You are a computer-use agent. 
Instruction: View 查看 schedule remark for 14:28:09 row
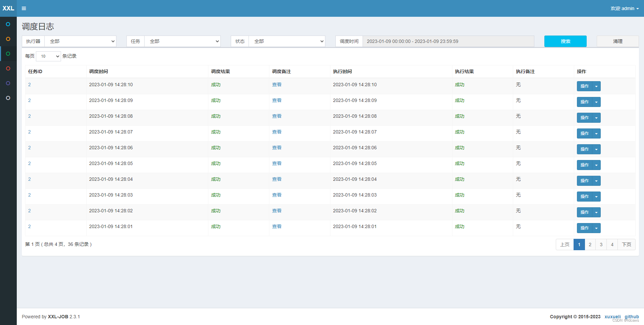pos(277,100)
